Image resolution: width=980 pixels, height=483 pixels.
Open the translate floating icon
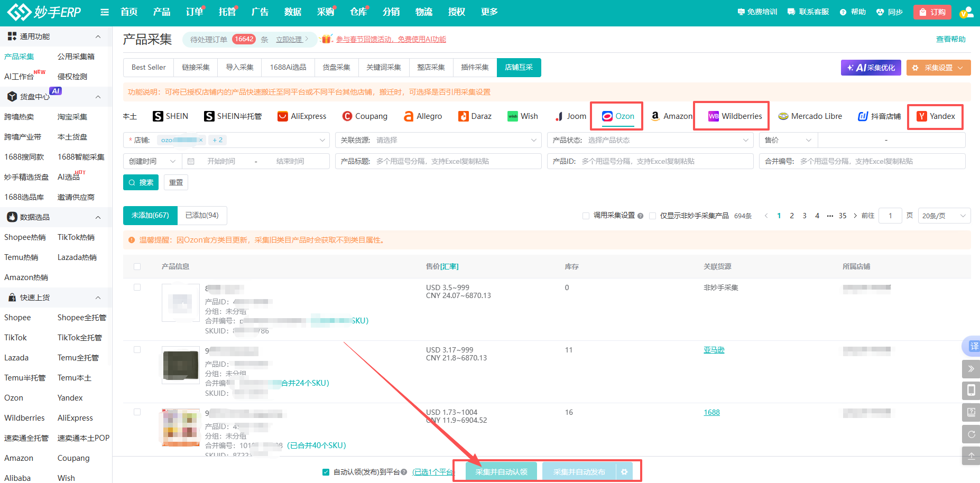click(x=973, y=346)
